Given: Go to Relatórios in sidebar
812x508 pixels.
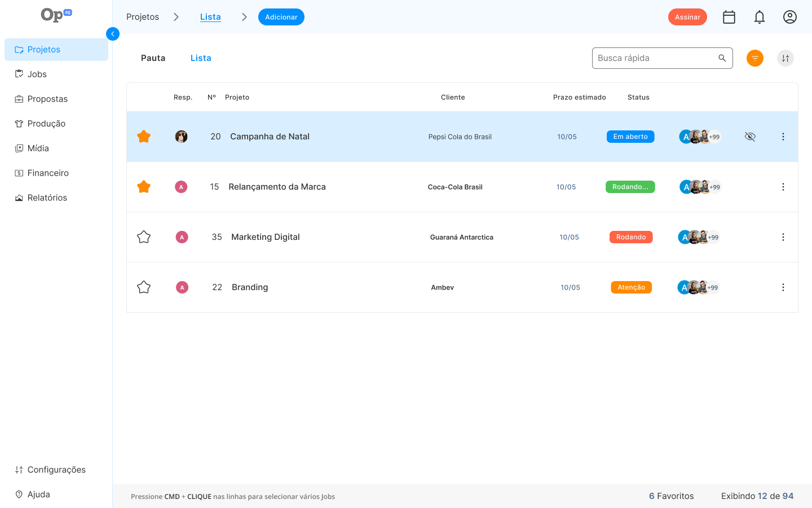Looking at the screenshot, I should click(x=47, y=198).
